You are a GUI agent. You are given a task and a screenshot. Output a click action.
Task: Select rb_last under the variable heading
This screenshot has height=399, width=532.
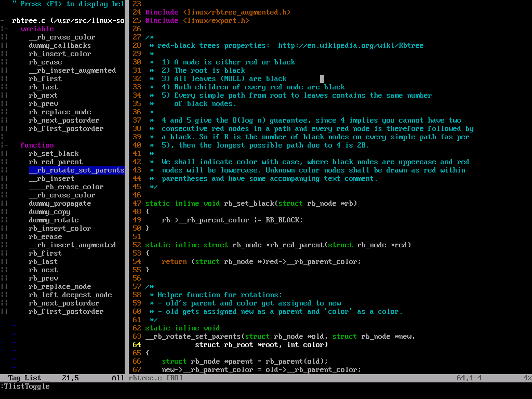tap(43, 87)
